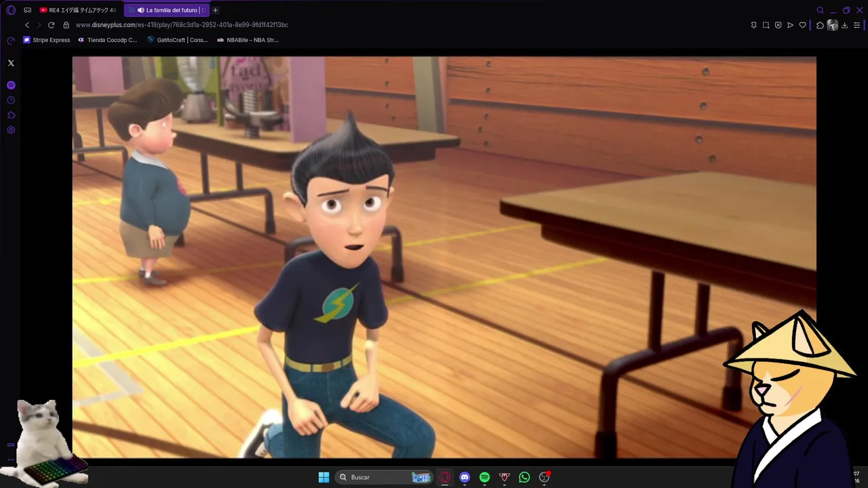
Task: Open the extensions puzzle icon in toolbar
Action: (x=820, y=25)
